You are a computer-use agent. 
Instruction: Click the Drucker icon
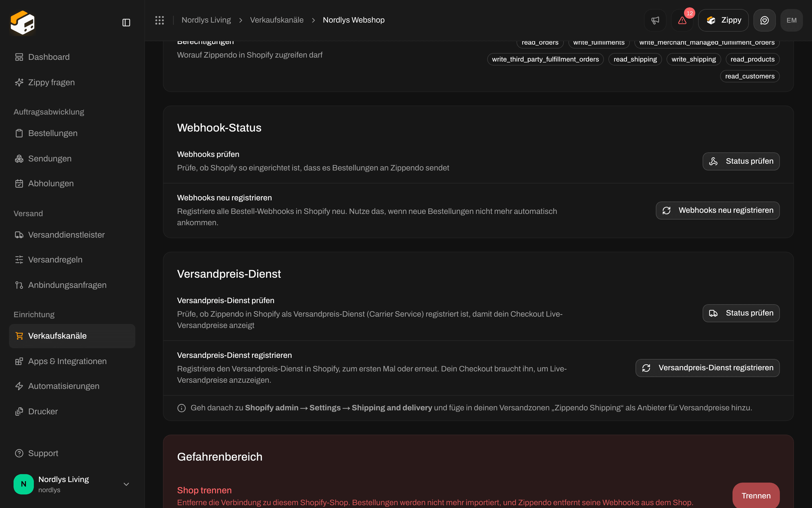click(19, 411)
